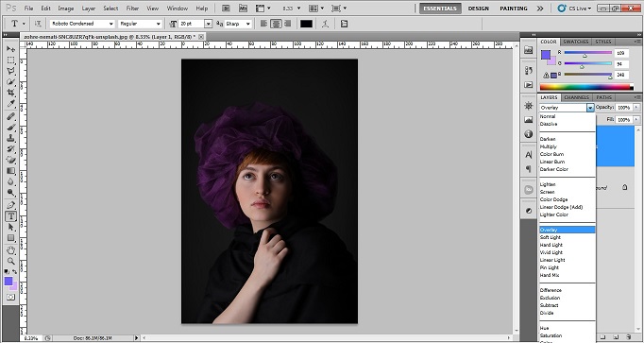Select the Path Selection tool
Image resolution: width=644 pixels, height=343 pixels.
[10, 227]
